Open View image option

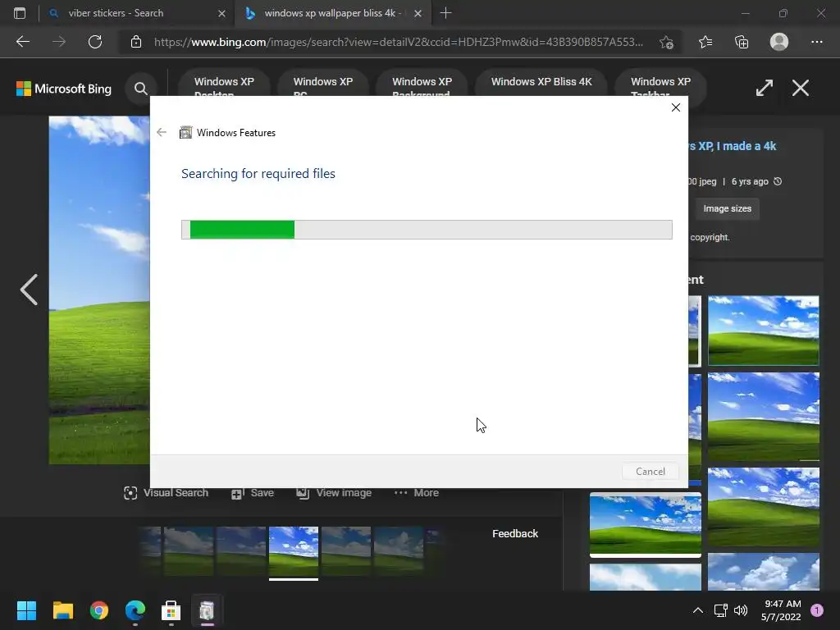click(334, 493)
